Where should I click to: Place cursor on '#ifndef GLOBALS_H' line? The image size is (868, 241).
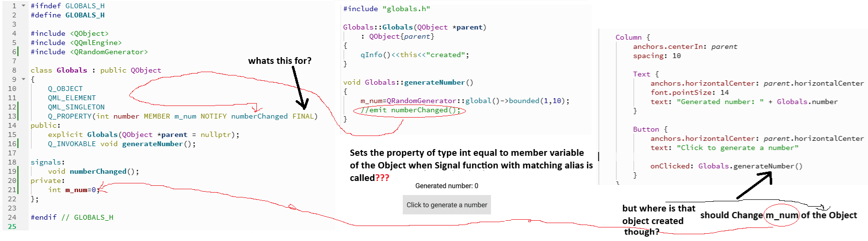click(x=68, y=6)
